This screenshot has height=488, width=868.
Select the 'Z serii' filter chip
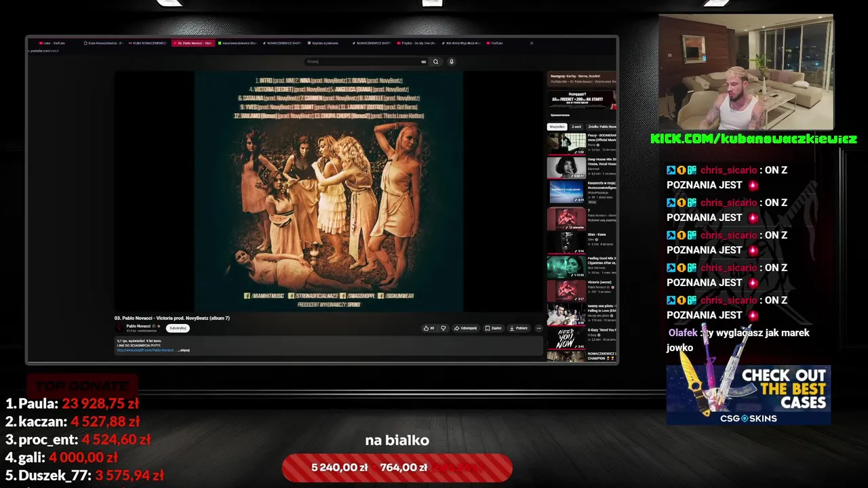click(576, 127)
